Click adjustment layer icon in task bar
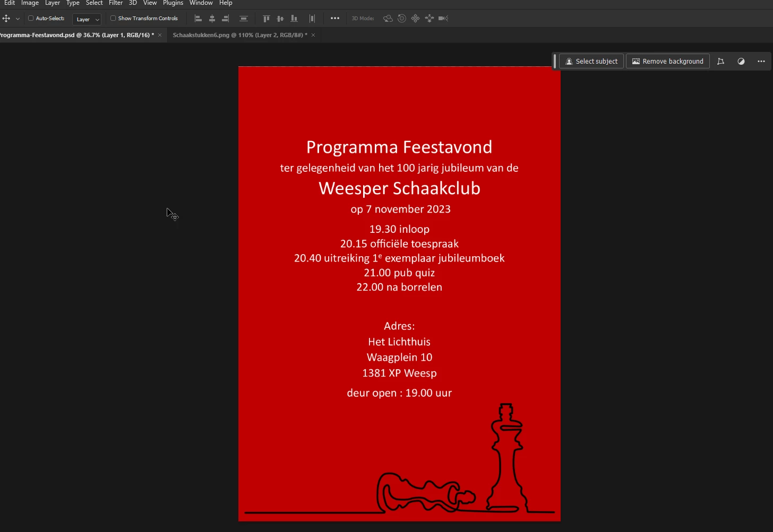Screen dimensions: 773x532 [741, 61]
